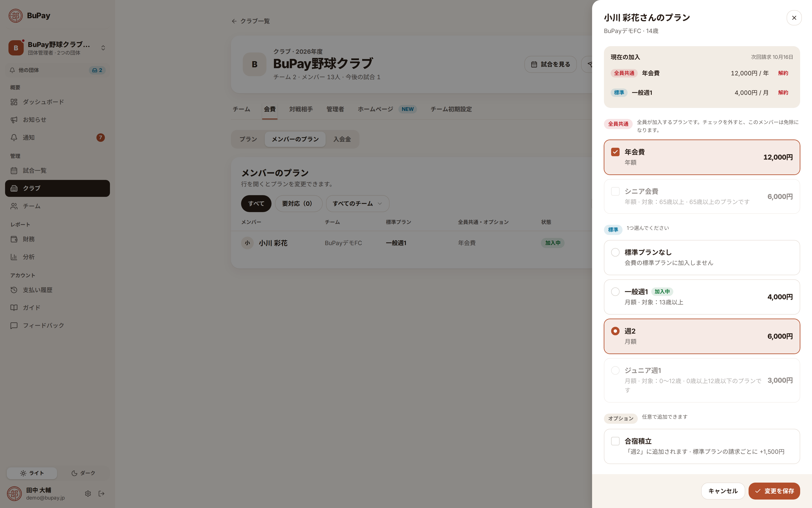Open フィードバック speech bubble icon
Viewport: 812px width, 508px height.
pos(14,326)
